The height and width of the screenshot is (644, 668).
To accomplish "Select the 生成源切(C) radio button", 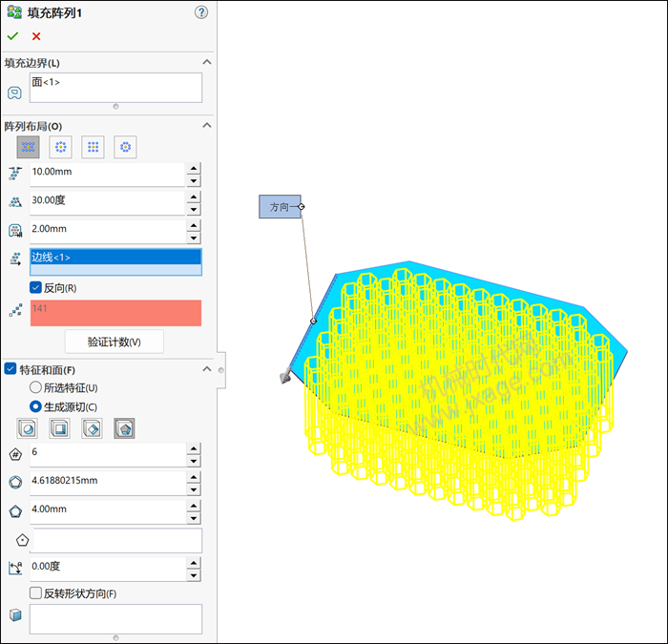I will tap(35, 406).
